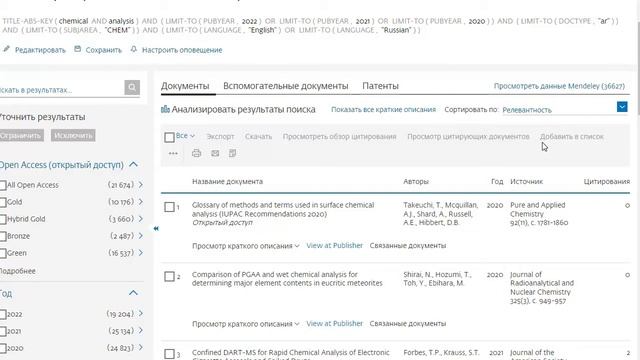Click Подробнее under Open Access filters
Screen dimensions: 640x360
[18, 271]
